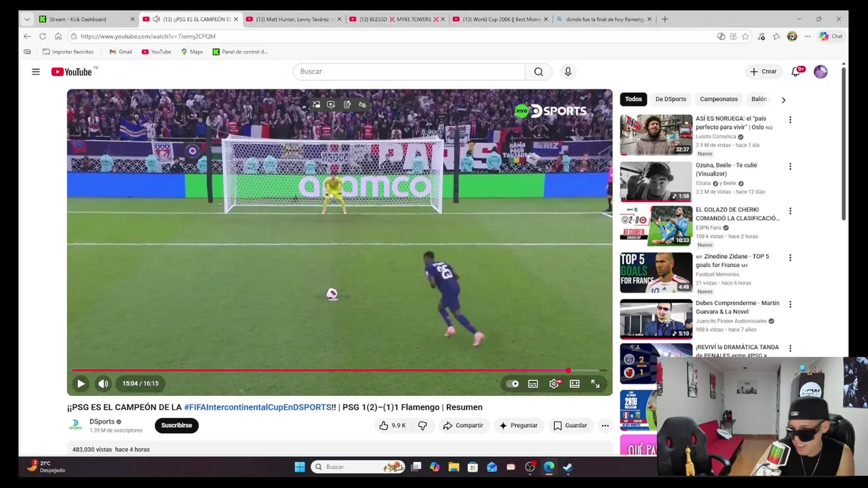Open options for ASÍ ES NORUEGA video
This screenshot has width=868, height=488.
[790, 120]
